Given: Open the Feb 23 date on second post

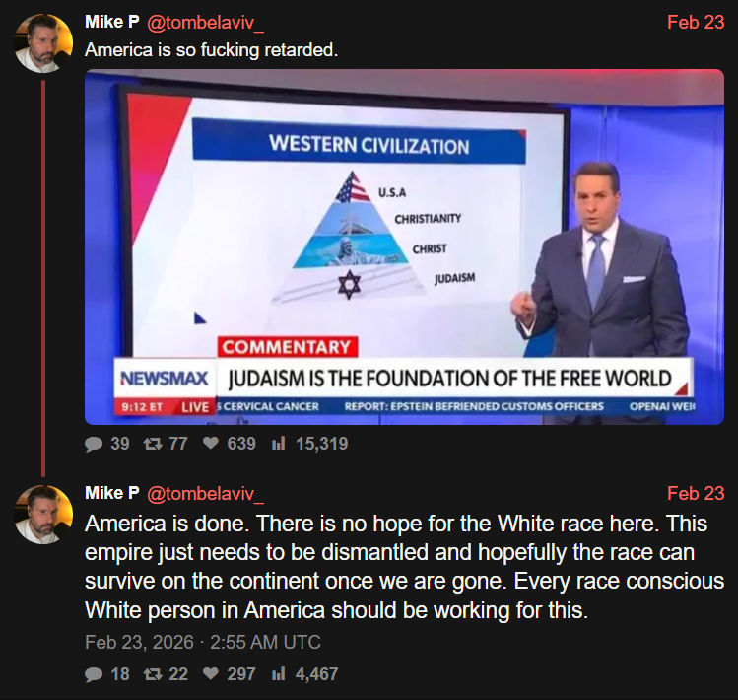Looking at the screenshot, I should (696, 493).
